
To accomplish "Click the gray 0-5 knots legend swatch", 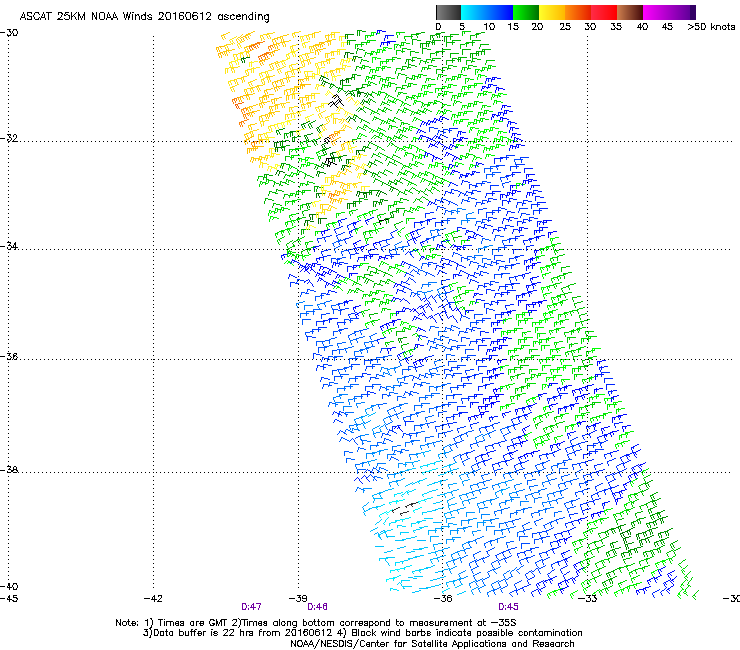I will click(x=448, y=12).
